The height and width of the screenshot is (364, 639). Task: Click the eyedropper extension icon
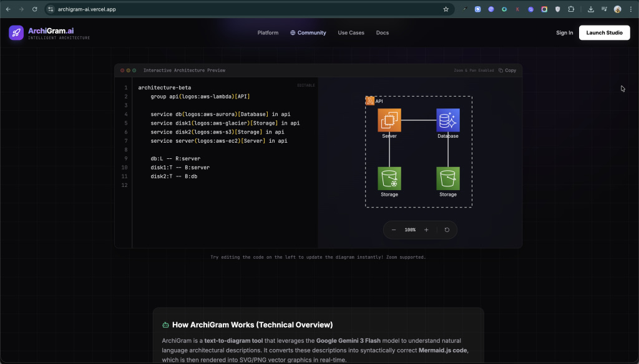click(464, 9)
